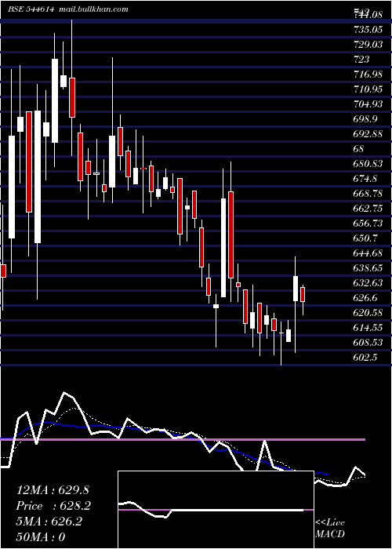The height and width of the screenshot is (549, 392).
Task: Click the 632.63 price axis label
Action: (x=368, y=282)
